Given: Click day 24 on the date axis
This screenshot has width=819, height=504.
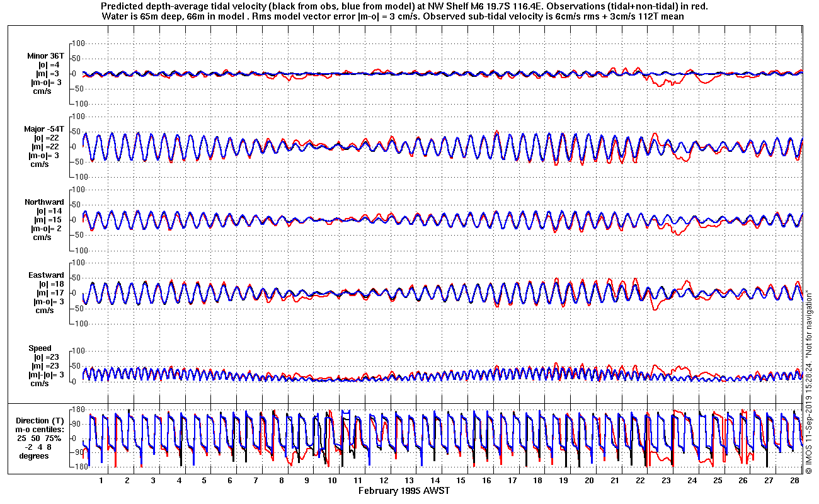Looking at the screenshot, I should (x=692, y=480).
